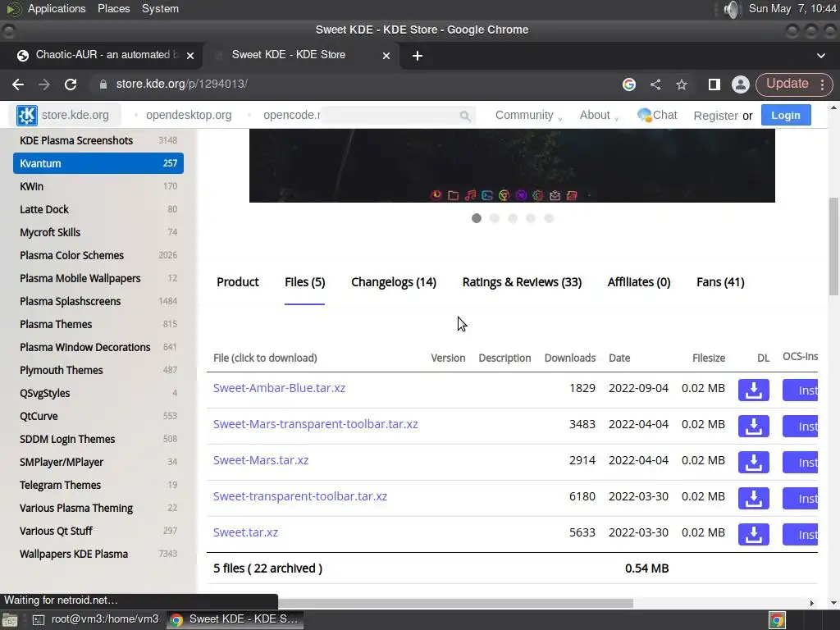
Task: Click the Chrome icon in bottom-right tray
Action: click(778, 620)
